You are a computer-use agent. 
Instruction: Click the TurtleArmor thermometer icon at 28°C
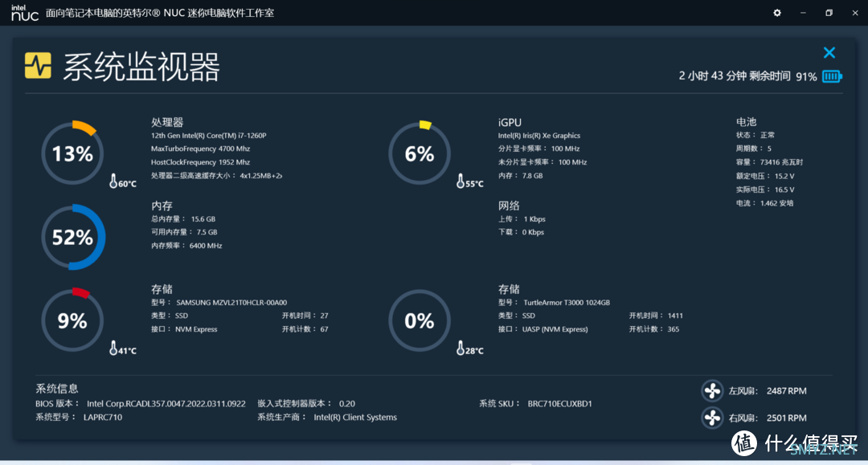point(461,348)
